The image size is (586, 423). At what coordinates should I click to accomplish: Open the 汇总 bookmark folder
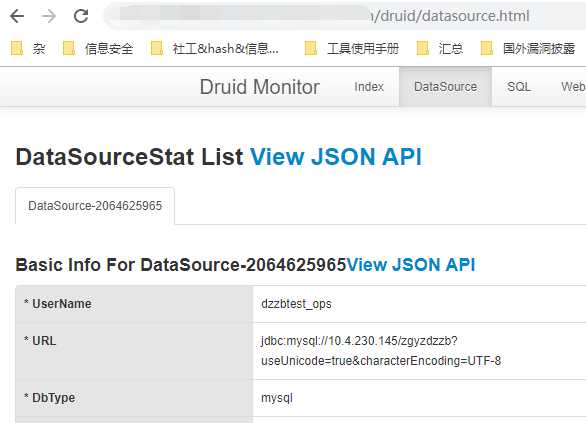pyautogui.click(x=440, y=49)
